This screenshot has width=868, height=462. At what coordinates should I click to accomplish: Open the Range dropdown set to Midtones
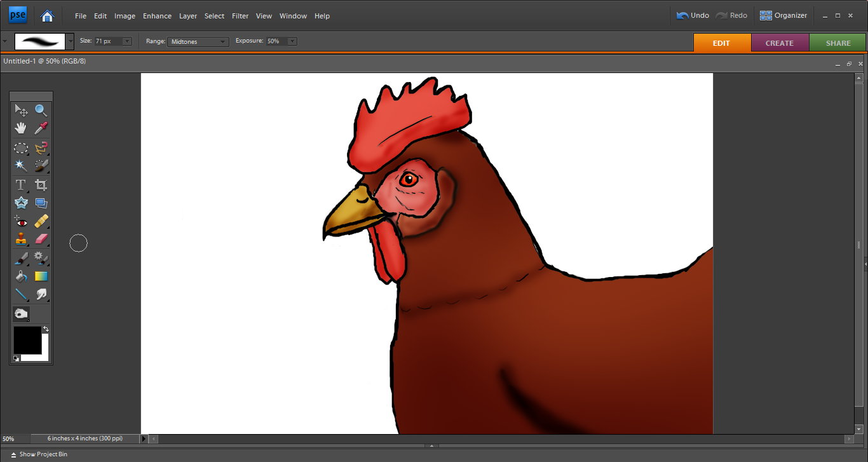198,41
